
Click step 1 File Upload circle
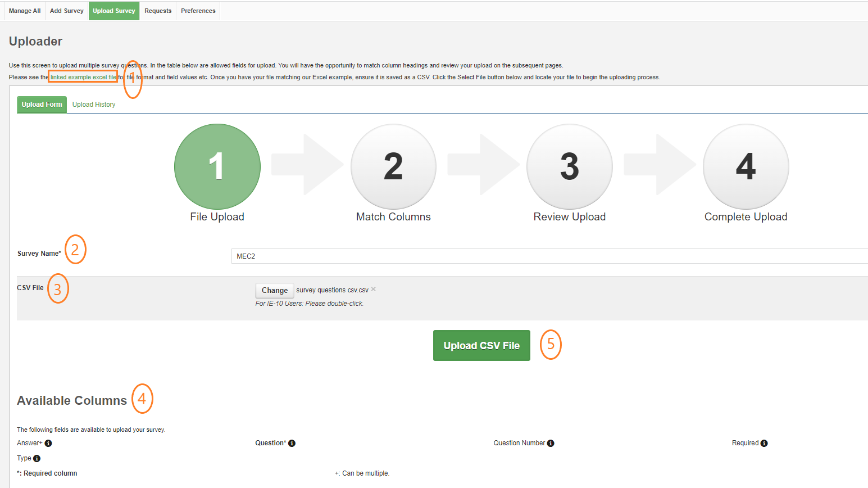coord(217,166)
